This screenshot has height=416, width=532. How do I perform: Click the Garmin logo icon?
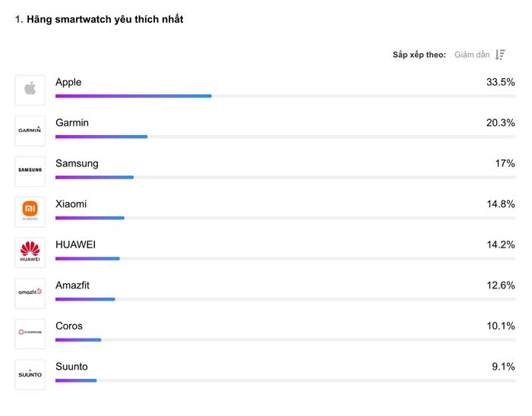pos(30,131)
